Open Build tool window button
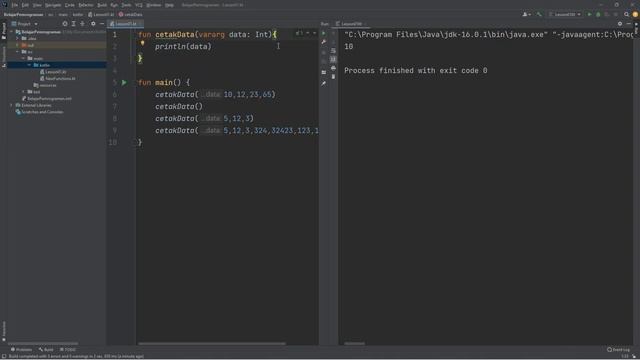640x360 pixels. 46,350
